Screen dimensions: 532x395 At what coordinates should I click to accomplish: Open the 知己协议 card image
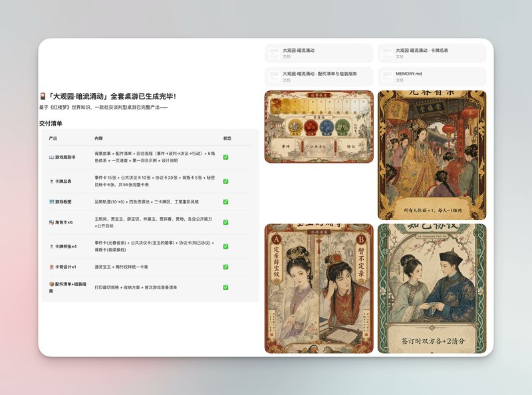(x=432, y=289)
